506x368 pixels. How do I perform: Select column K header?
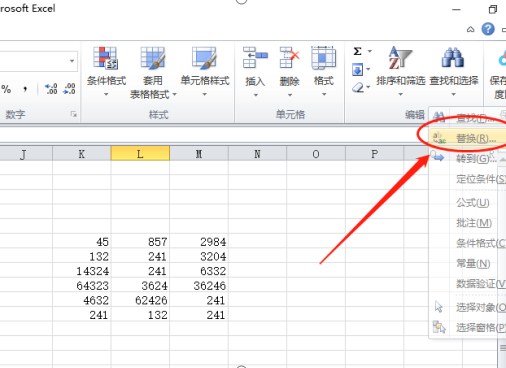coord(82,154)
